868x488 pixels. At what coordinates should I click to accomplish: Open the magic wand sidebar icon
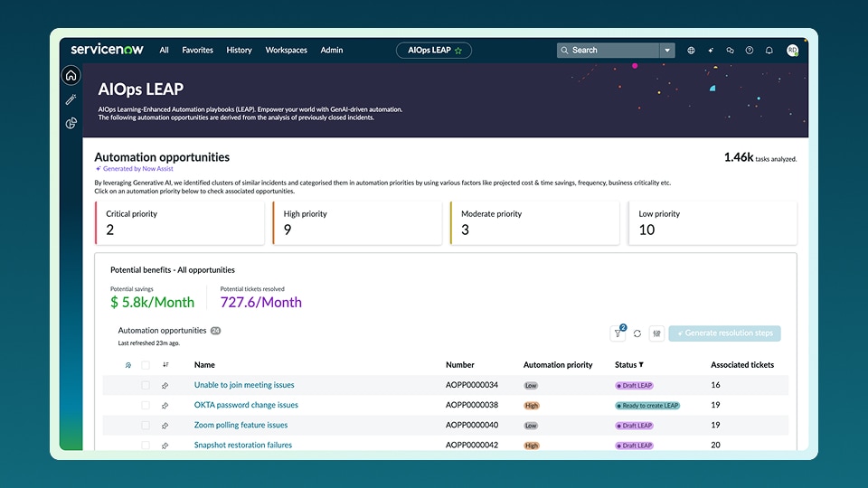coord(71,99)
